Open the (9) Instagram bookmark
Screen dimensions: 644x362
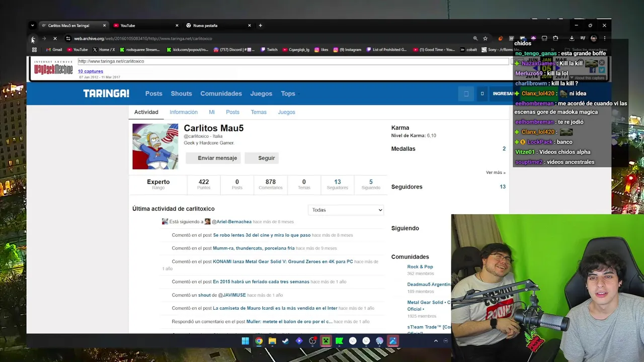click(347, 50)
